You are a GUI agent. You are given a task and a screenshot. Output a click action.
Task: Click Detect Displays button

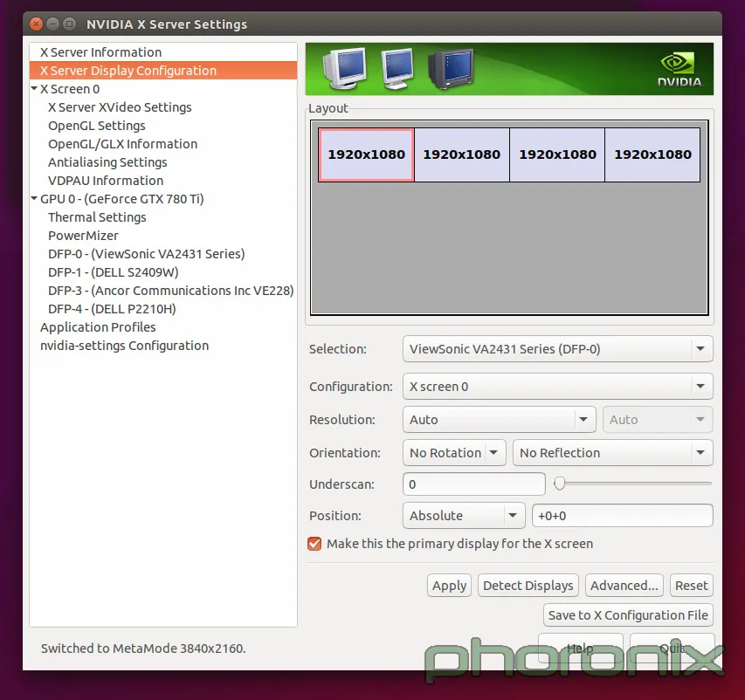[x=528, y=586]
